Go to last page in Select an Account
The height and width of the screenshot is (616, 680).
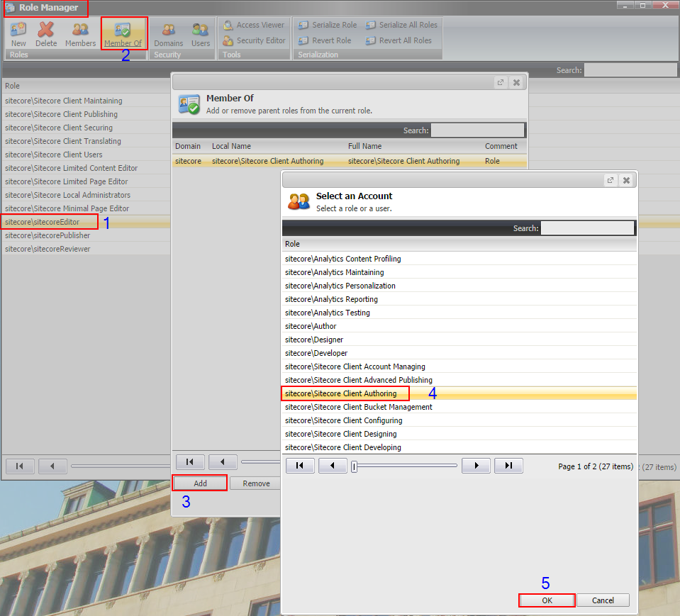508,466
